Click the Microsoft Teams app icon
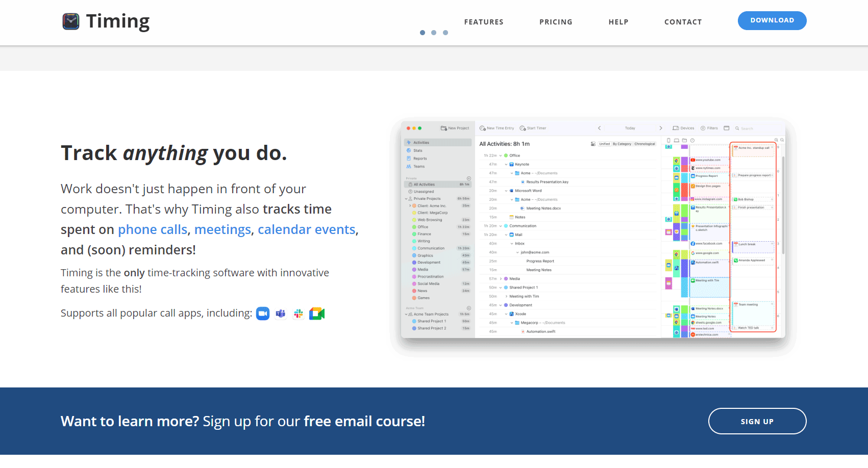The image size is (868, 468). pyautogui.click(x=281, y=314)
